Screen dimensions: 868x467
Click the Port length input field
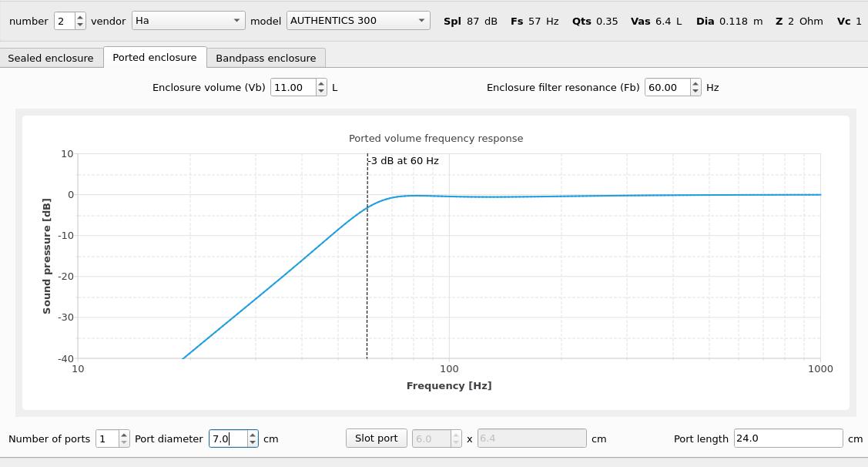[x=787, y=438]
